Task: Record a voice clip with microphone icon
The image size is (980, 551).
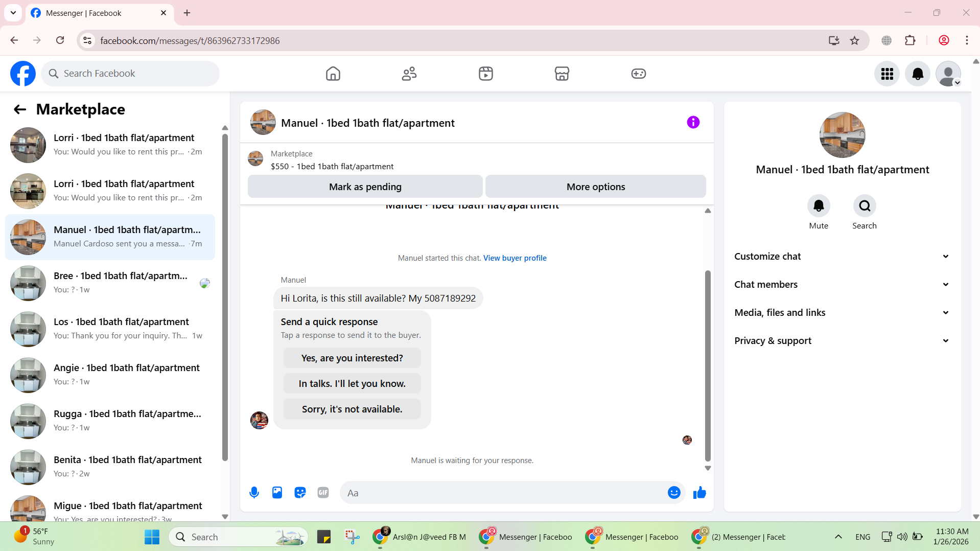Action: (x=254, y=493)
